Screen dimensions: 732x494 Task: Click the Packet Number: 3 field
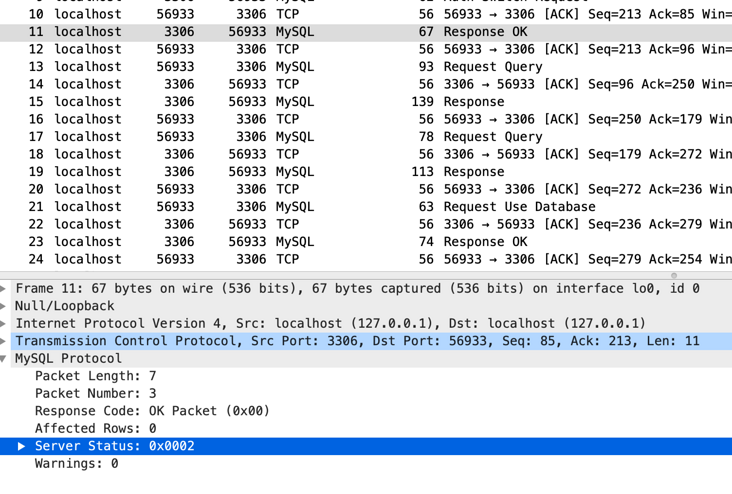point(96,394)
